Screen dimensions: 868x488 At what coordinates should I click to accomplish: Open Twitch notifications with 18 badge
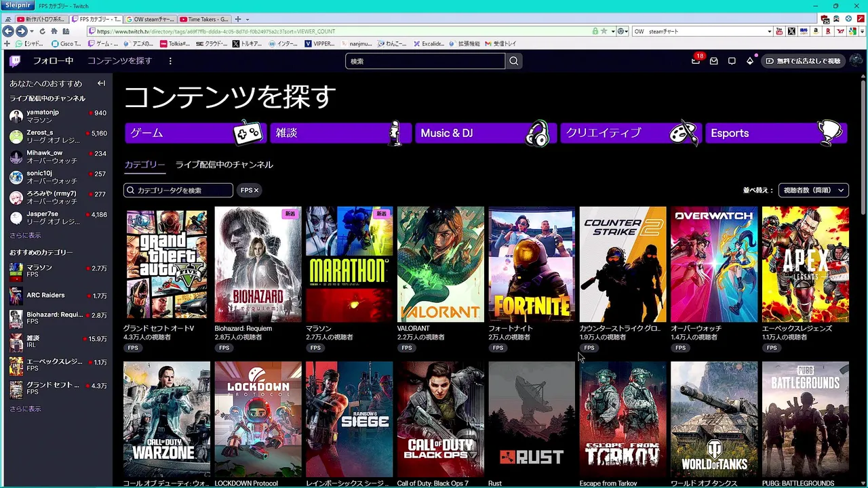(696, 60)
